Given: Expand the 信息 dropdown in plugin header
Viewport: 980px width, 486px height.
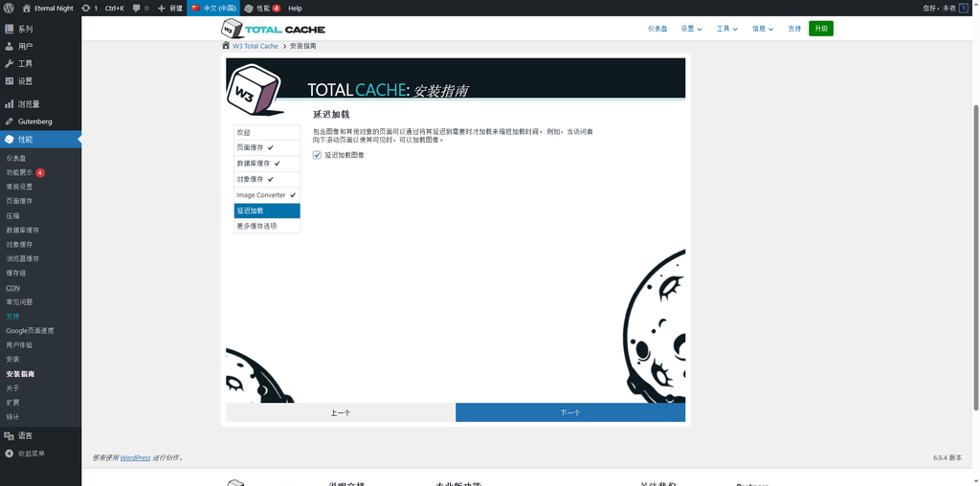Looking at the screenshot, I should point(763,29).
